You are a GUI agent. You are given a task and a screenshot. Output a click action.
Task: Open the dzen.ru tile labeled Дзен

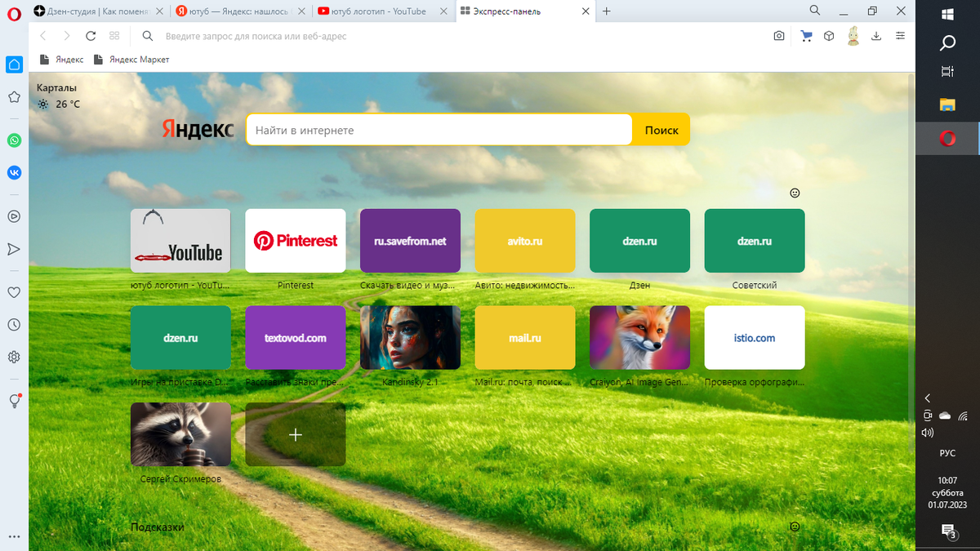[639, 241]
